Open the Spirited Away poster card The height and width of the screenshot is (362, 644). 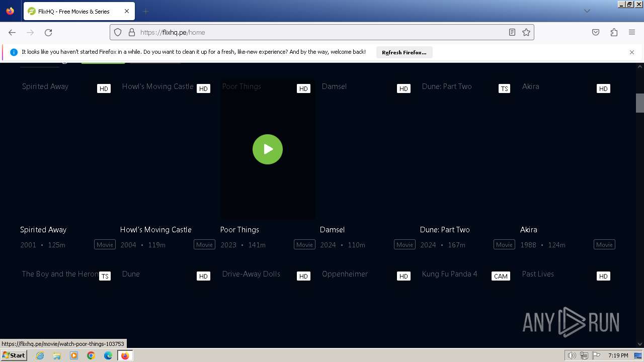tap(67, 149)
